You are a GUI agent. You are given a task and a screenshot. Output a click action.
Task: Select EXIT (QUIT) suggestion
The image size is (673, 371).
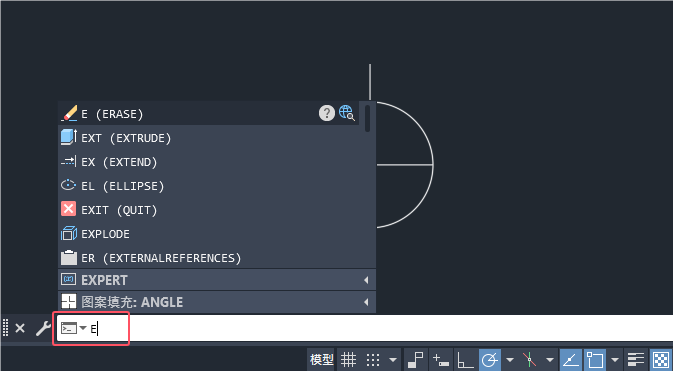coord(209,210)
